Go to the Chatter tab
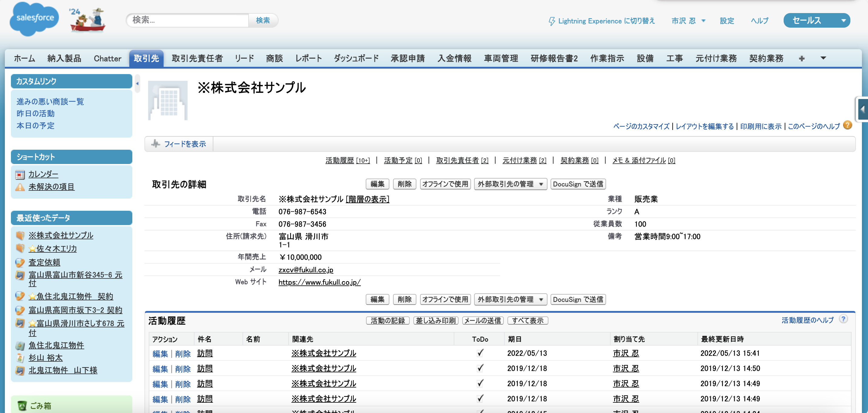The height and width of the screenshot is (413, 868). tap(107, 58)
